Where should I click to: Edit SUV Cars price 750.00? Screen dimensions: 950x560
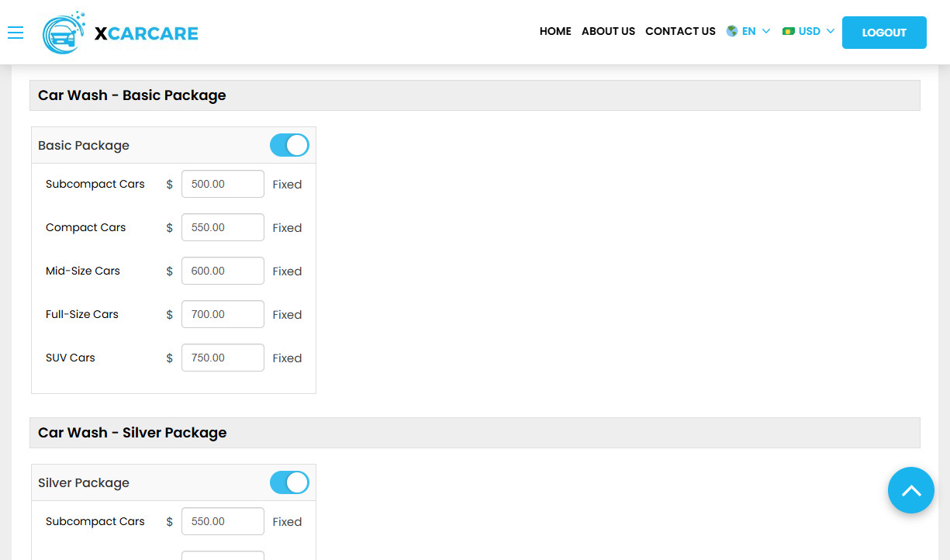(223, 358)
